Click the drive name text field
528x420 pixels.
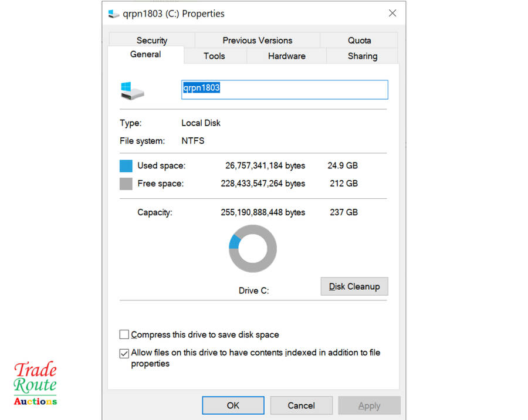285,89
